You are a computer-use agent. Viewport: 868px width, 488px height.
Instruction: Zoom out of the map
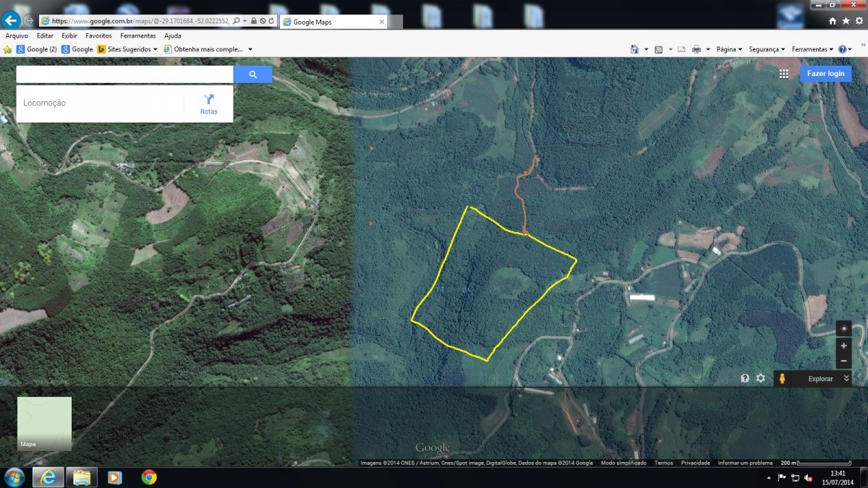843,361
